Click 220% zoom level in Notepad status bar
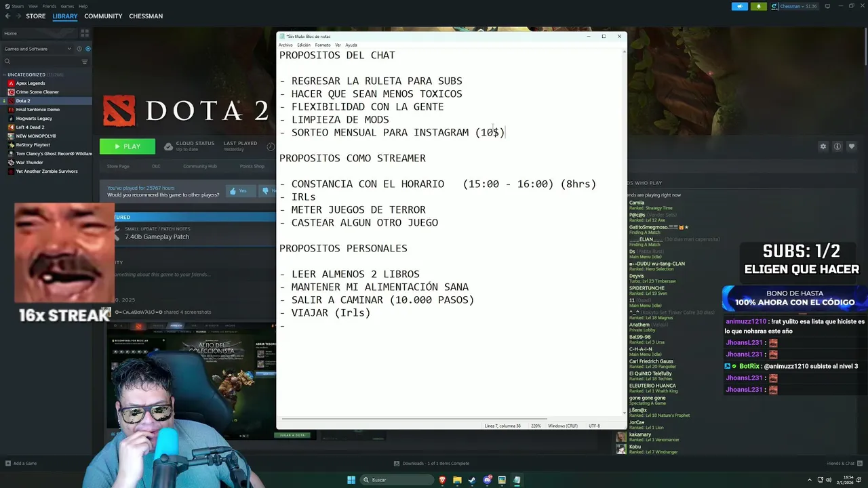Screen dimensions: 868x488 pos(535,426)
